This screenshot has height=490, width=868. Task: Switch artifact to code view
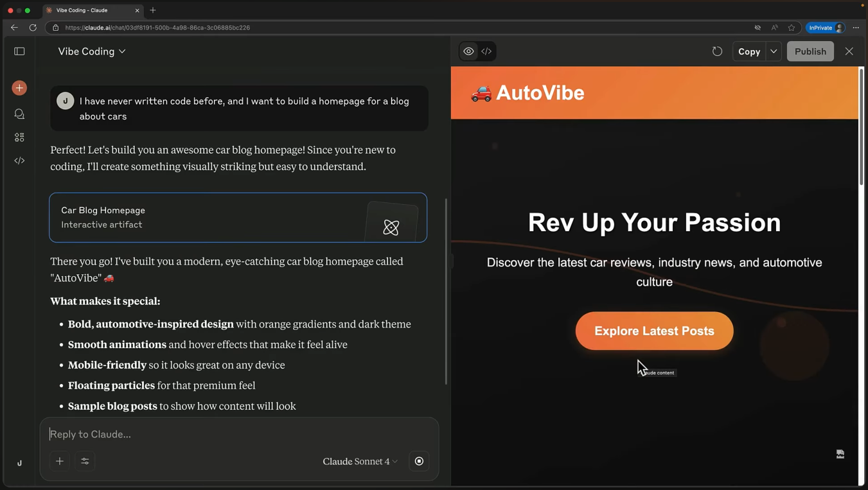487,51
